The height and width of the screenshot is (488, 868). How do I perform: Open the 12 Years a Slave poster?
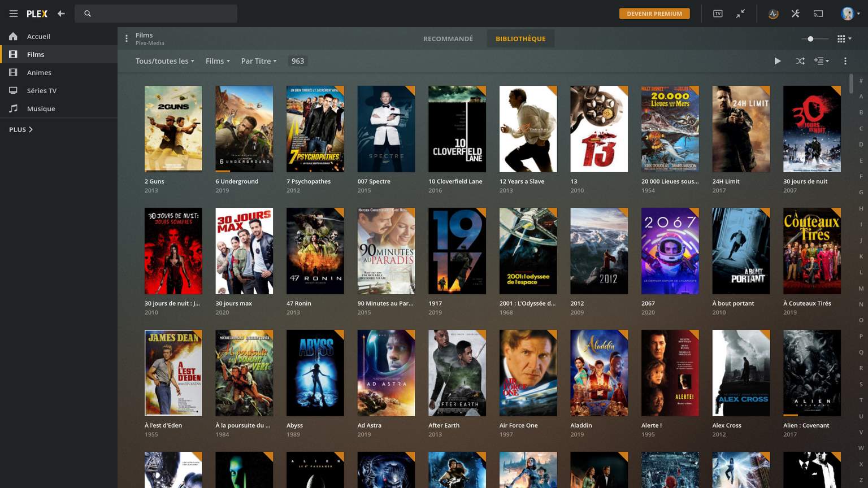528,129
